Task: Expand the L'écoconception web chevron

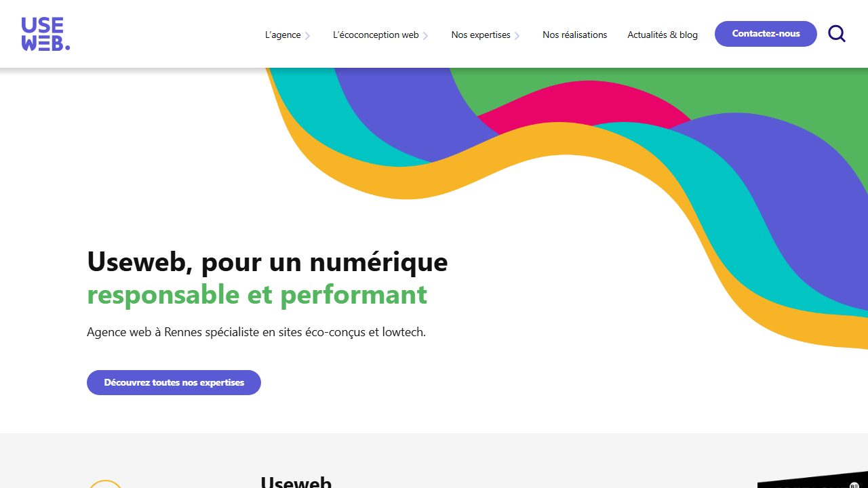Action: 425,36
